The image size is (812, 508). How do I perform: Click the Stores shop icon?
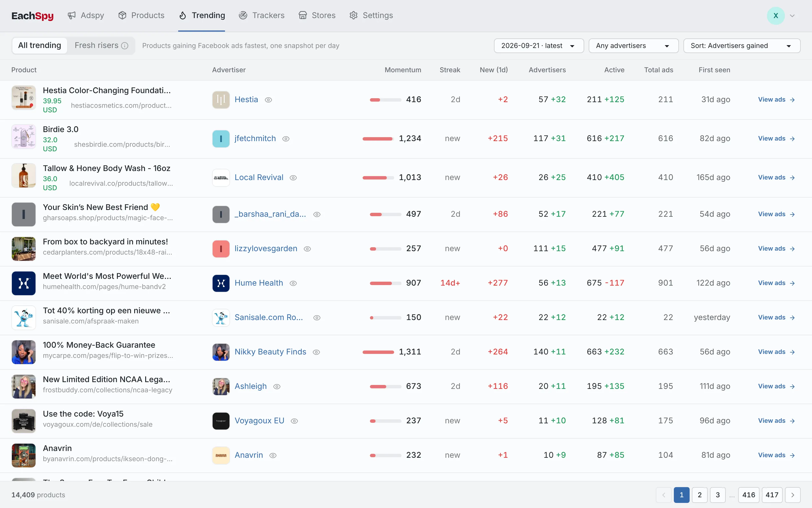pos(303,16)
